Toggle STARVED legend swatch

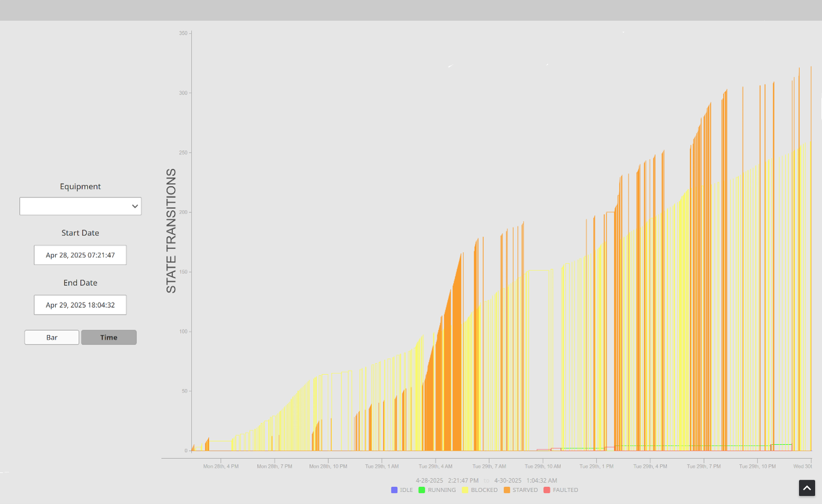coord(507,490)
